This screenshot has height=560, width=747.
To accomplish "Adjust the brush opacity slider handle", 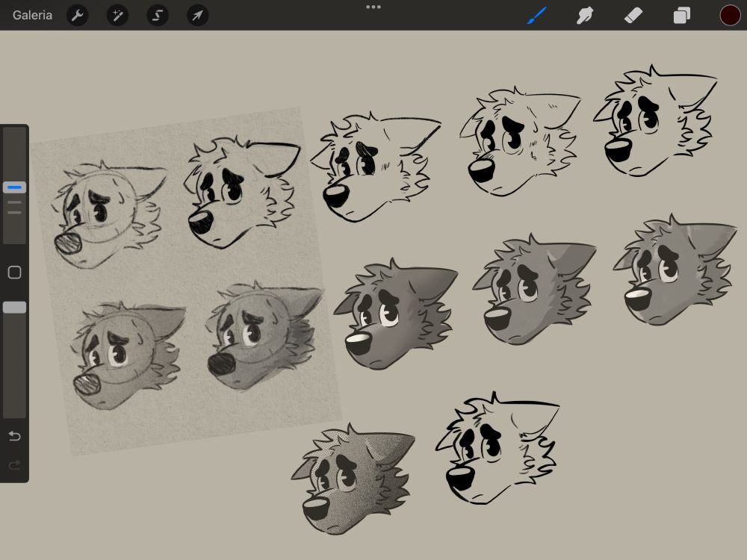I will click(14, 307).
